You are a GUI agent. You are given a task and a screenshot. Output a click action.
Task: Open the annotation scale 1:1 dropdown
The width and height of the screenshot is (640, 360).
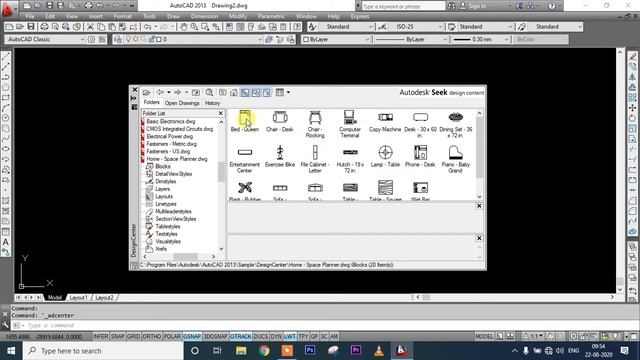(x=533, y=336)
